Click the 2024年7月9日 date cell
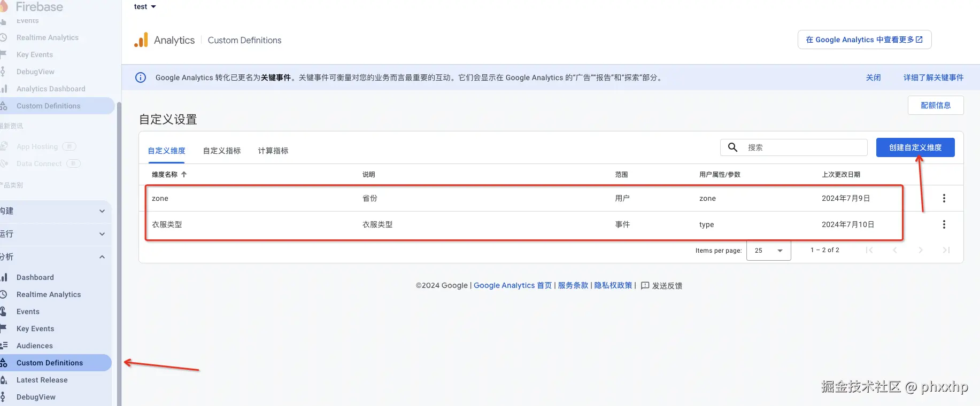Viewport: 980px width, 406px height. pyautogui.click(x=846, y=198)
